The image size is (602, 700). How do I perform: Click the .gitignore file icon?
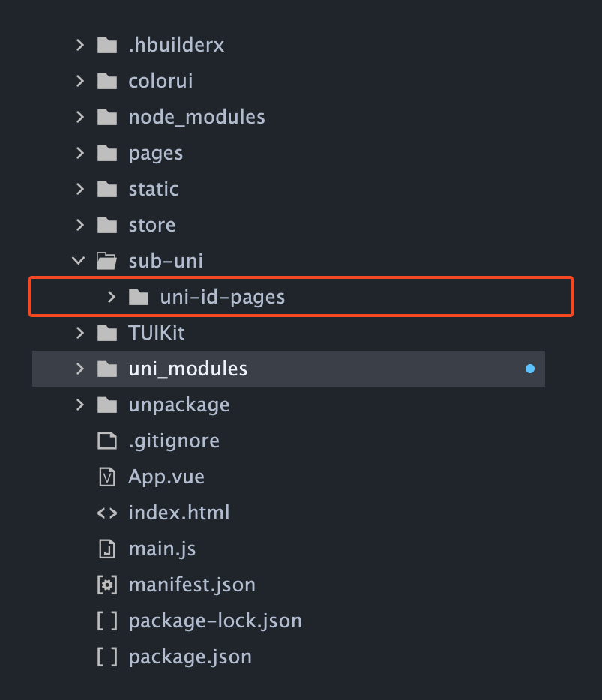point(107,441)
